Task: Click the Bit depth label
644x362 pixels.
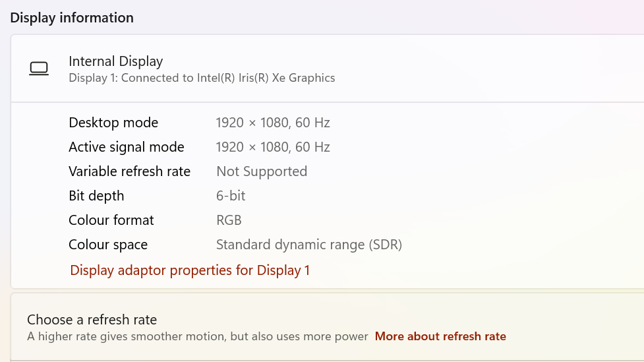Action: pos(96,196)
